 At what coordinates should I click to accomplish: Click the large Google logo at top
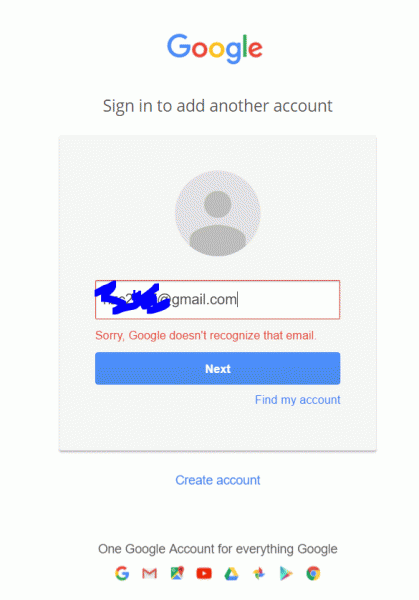(x=215, y=49)
